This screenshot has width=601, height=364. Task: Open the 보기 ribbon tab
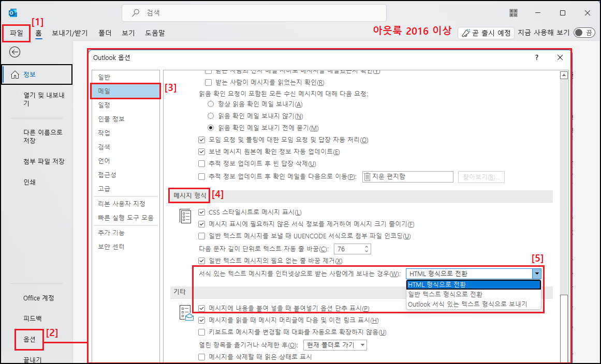click(x=128, y=33)
